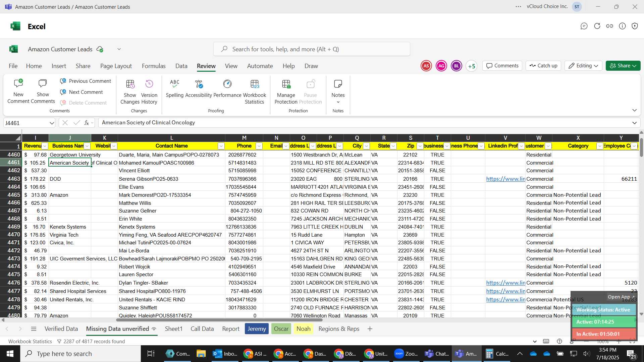
Task: Add a new sheet with plus icon
Action: (x=370, y=329)
